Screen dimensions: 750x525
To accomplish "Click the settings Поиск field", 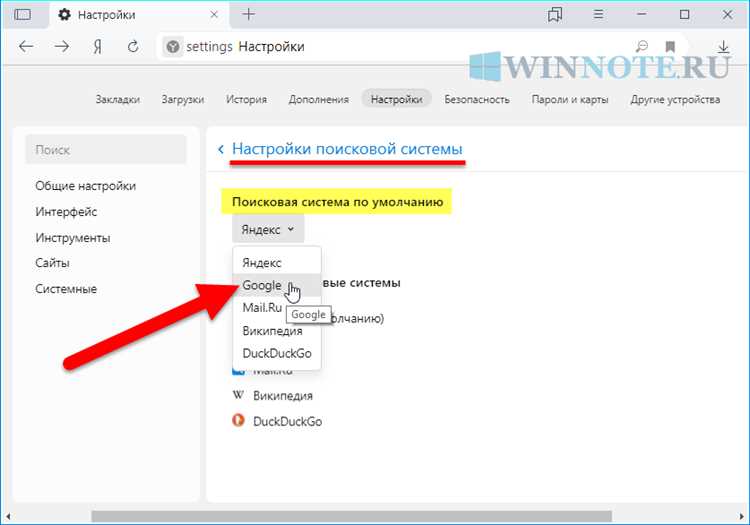I will (106, 150).
